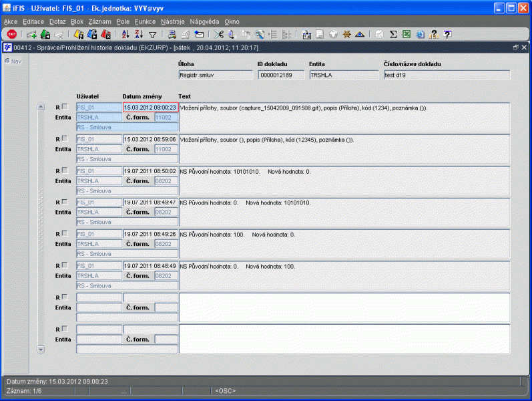Open the Akce menu
Screen dimensions: 532x401
[x=11, y=22]
